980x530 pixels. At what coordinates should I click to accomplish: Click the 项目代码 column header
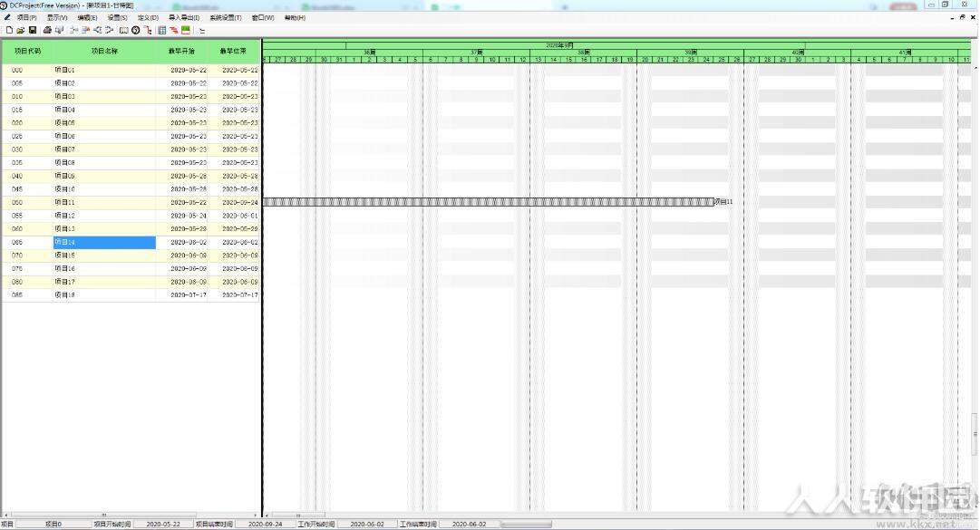point(27,52)
